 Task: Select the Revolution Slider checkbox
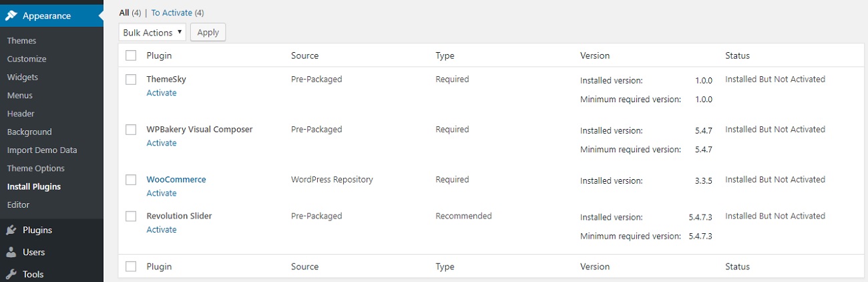coord(131,217)
